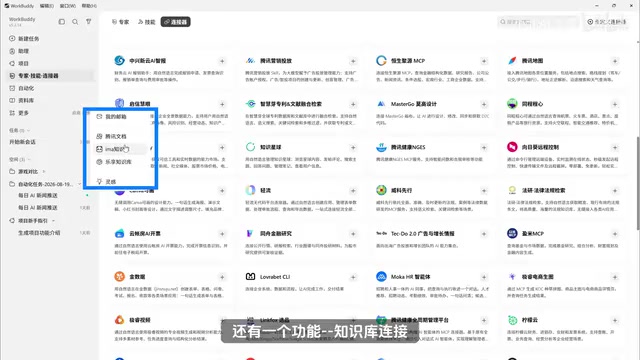Add the 腾讯健康NGES connector
The width and height of the screenshot is (640, 360).
pyautogui.click(x=484, y=148)
